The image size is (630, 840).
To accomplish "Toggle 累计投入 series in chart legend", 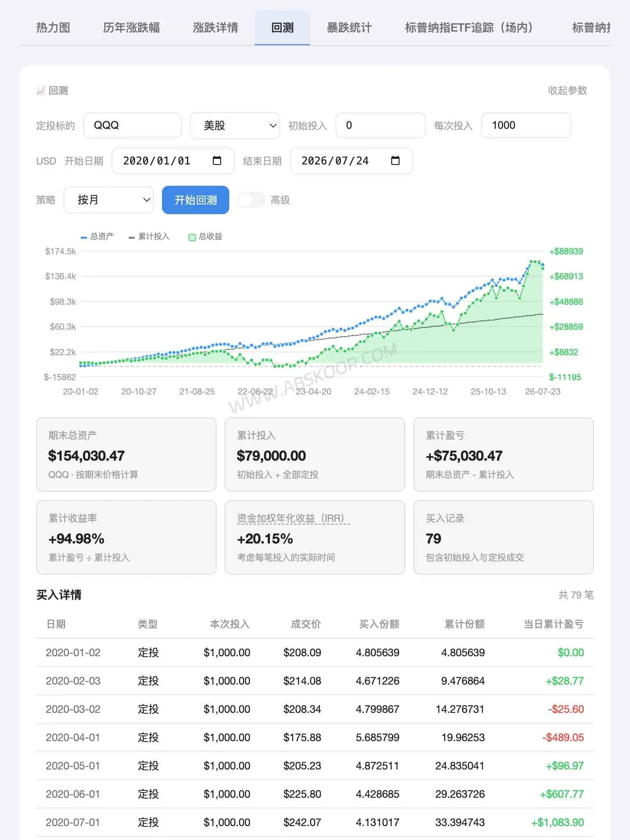I will (x=149, y=237).
